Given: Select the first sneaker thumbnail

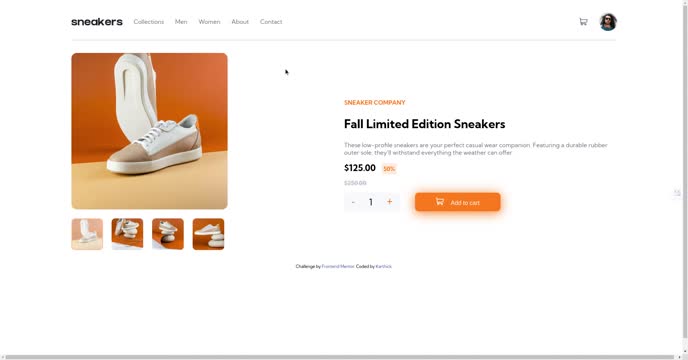Looking at the screenshot, I should 87,234.
